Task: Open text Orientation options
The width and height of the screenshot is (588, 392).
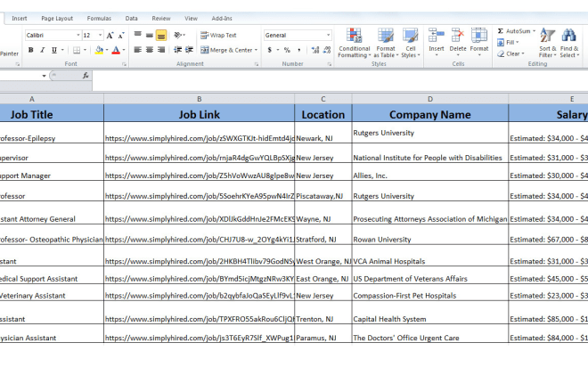Action: pyautogui.click(x=180, y=35)
